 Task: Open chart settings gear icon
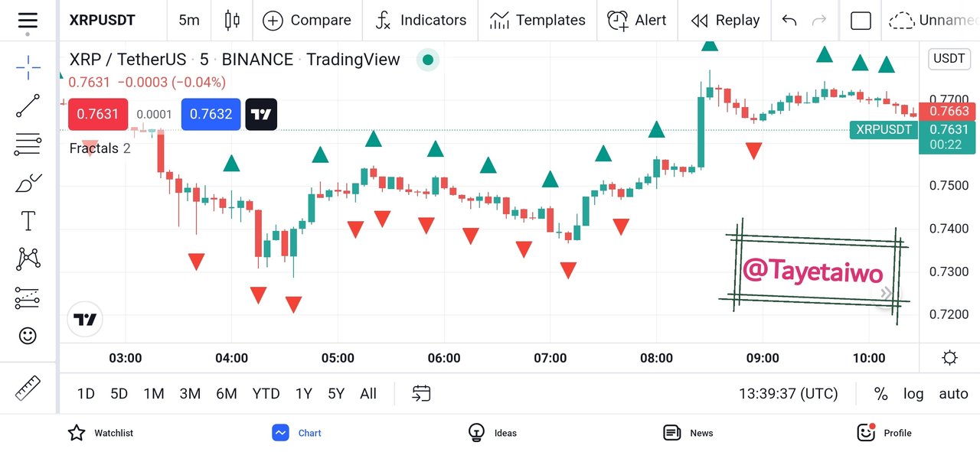(x=949, y=357)
